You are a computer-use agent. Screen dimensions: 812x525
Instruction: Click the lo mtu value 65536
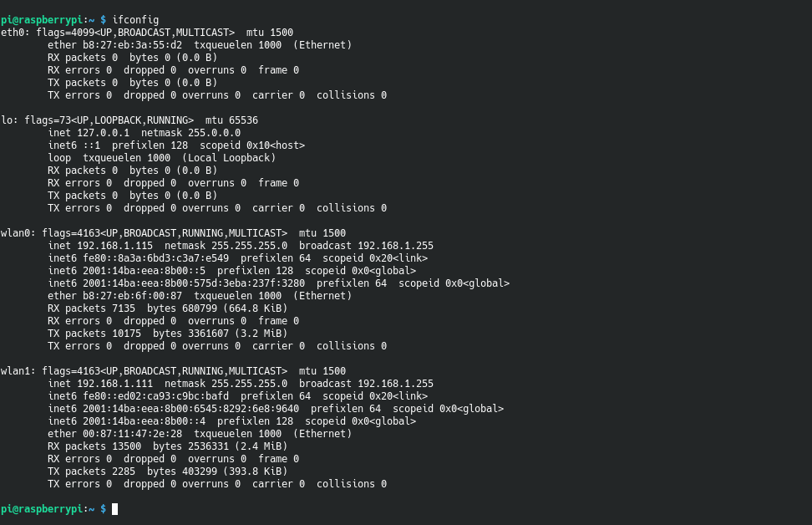click(x=243, y=120)
